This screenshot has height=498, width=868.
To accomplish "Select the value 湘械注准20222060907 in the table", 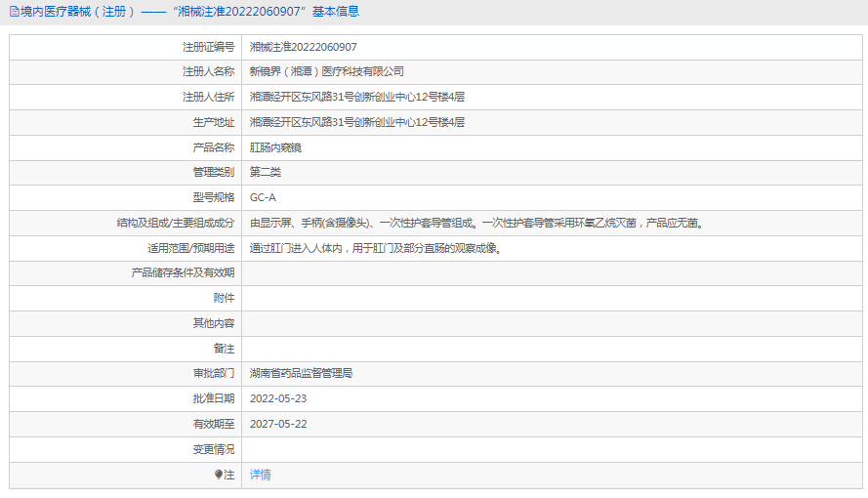I will pos(304,47).
